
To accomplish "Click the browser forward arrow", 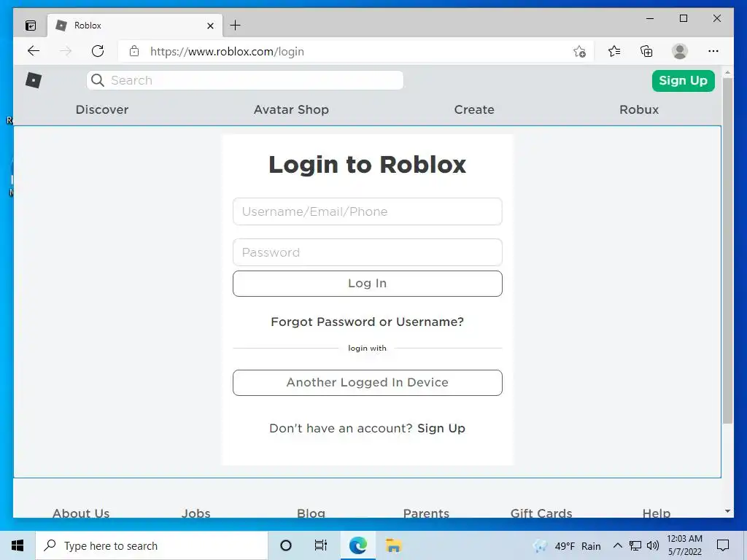I will (66, 51).
